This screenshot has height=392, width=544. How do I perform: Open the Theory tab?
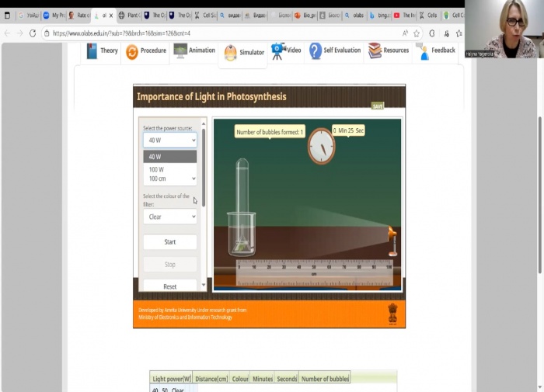point(102,51)
